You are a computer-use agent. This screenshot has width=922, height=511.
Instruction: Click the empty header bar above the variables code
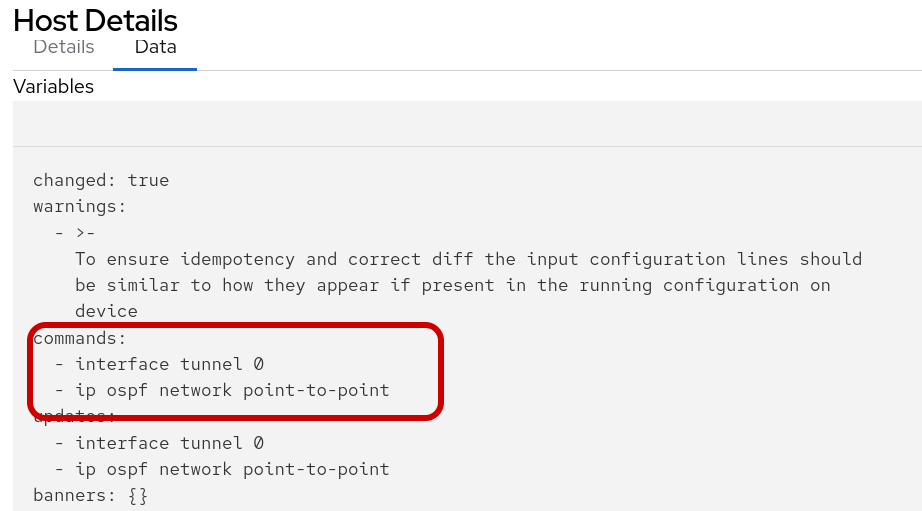[x=467, y=124]
